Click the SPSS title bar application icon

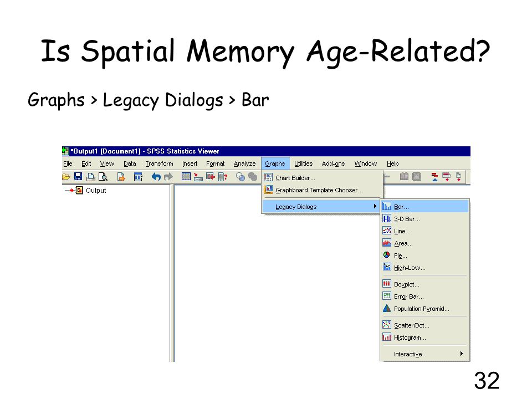click(x=65, y=151)
